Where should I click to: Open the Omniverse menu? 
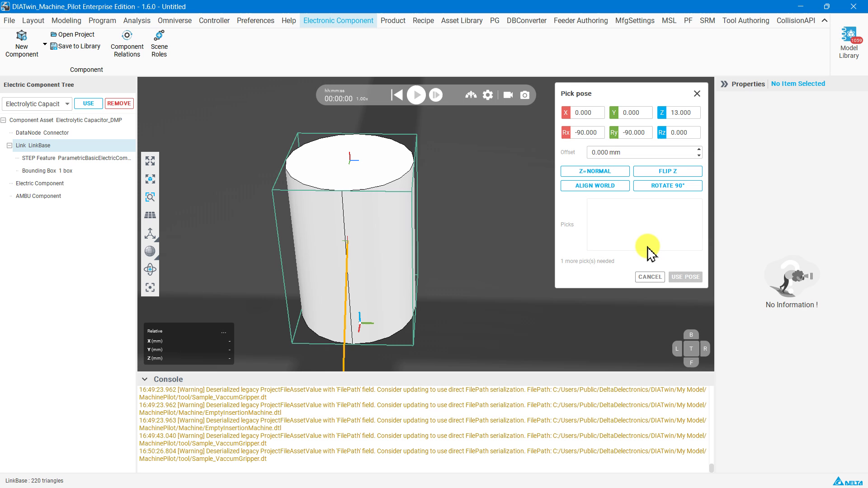[175, 20]
